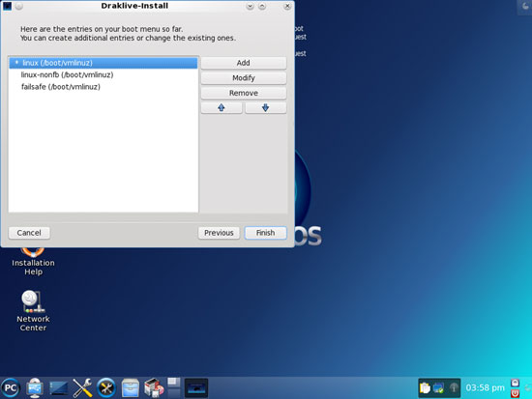This screenshot has height=399, width=532.
Task: Cancel the Draklive-Install wizard
Action: point(29,233)
